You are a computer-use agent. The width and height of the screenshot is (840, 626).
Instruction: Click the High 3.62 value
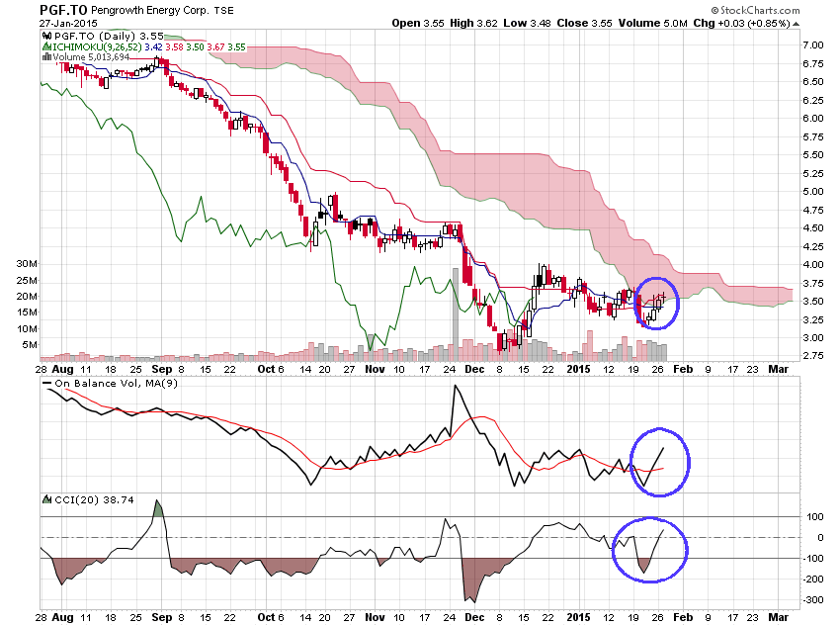click(x=473, y=23)
